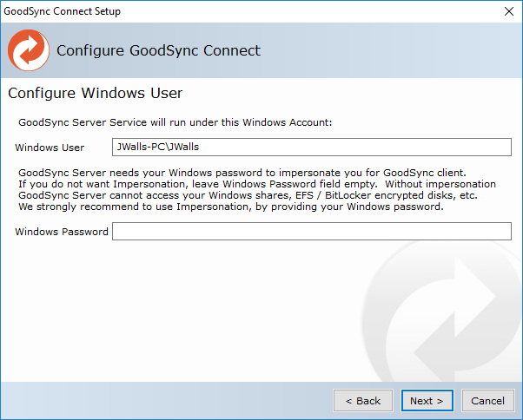Screen dimensions: 523x420
Task: Close the GoodSync Connect Setup window
Action: point(508,12)
